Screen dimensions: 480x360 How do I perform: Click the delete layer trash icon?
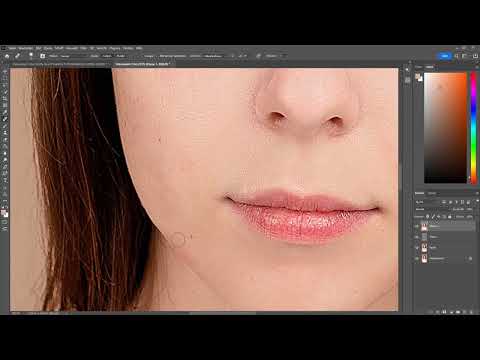click(x=471, y=312)
